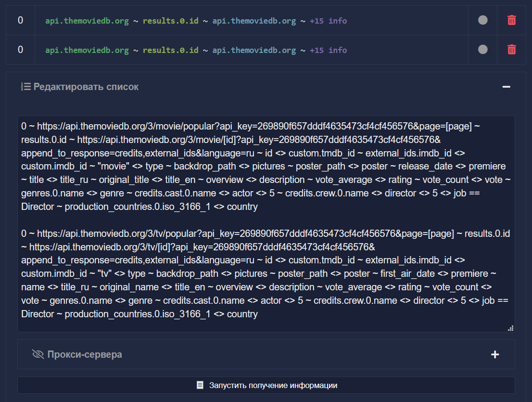Start info retrieval with Запустить получение информации
Screen dimensions: 532x402
tap(266, 385)
